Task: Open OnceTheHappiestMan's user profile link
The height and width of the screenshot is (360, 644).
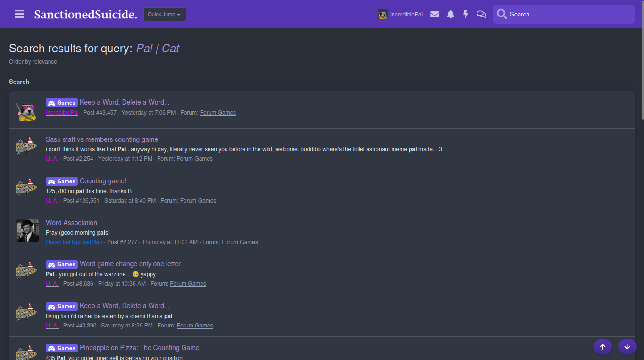Action: (x=74, y=242)
